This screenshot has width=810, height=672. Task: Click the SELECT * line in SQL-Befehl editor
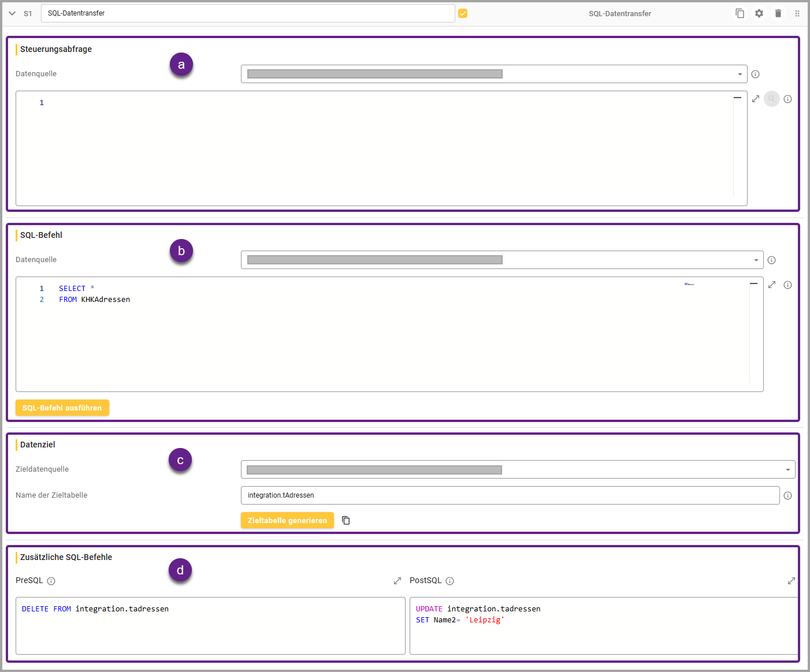[x=76, y=289]
